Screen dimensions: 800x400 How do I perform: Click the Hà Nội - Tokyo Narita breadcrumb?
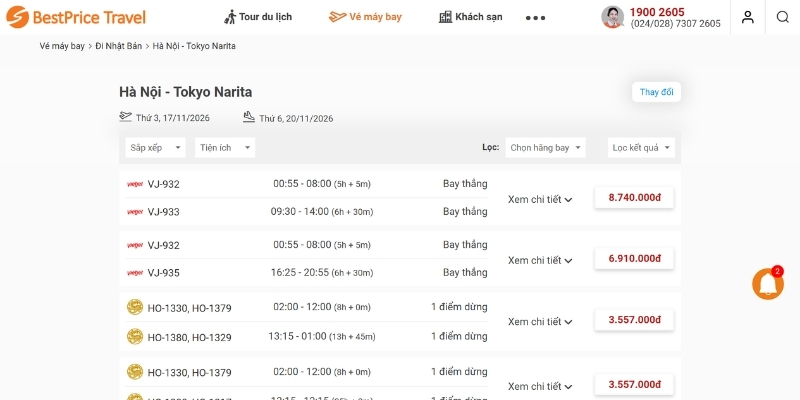(194, 46)
